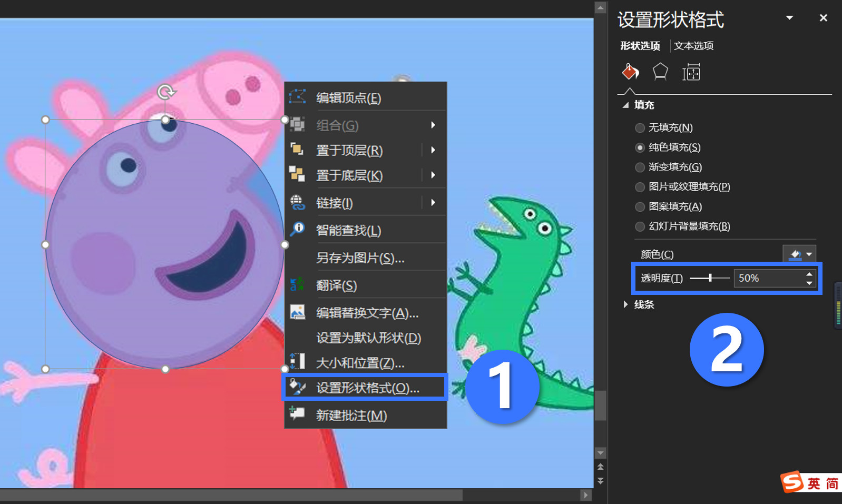Click the Send to Back icon
842x504 pixels.
297,174
